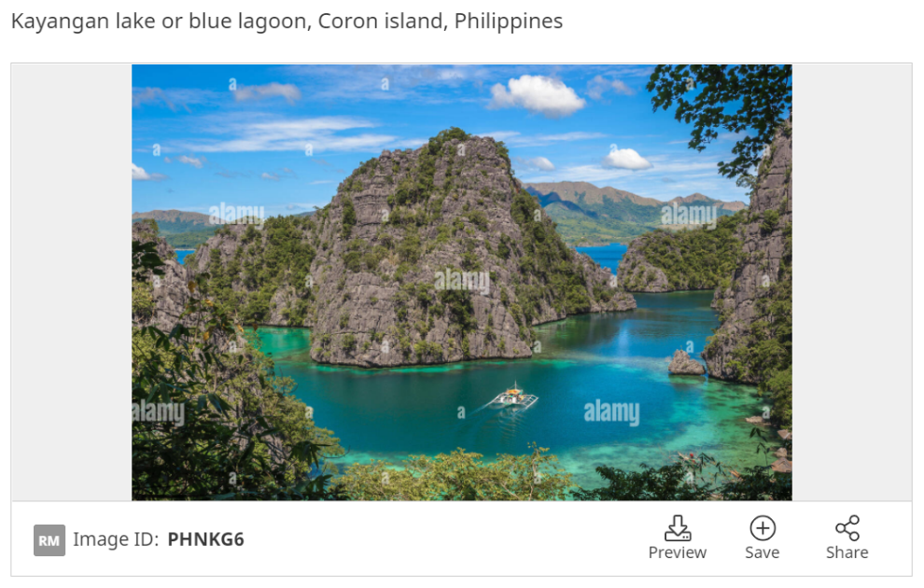924x588 pixels.
Task: Click the gray area left of photo
Action: [71, 282]
